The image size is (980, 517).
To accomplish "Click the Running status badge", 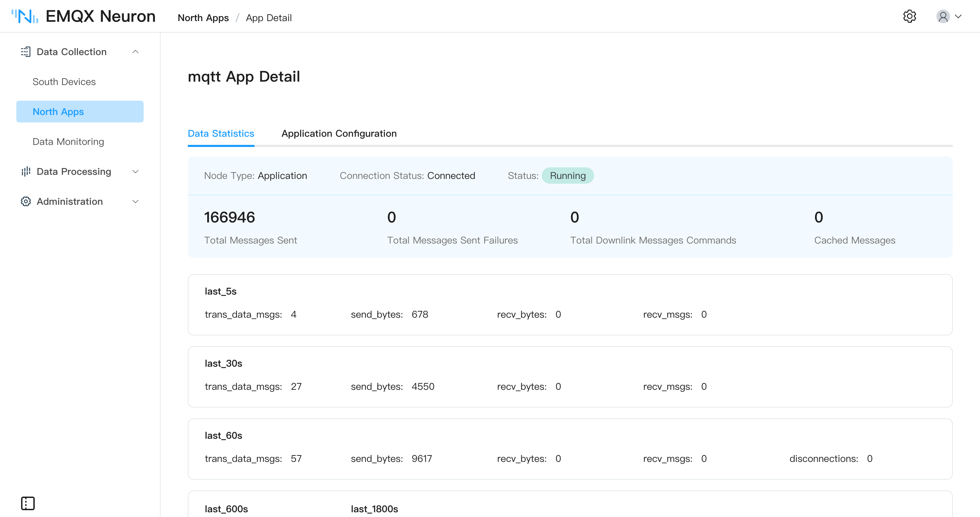I will (568, 176).
